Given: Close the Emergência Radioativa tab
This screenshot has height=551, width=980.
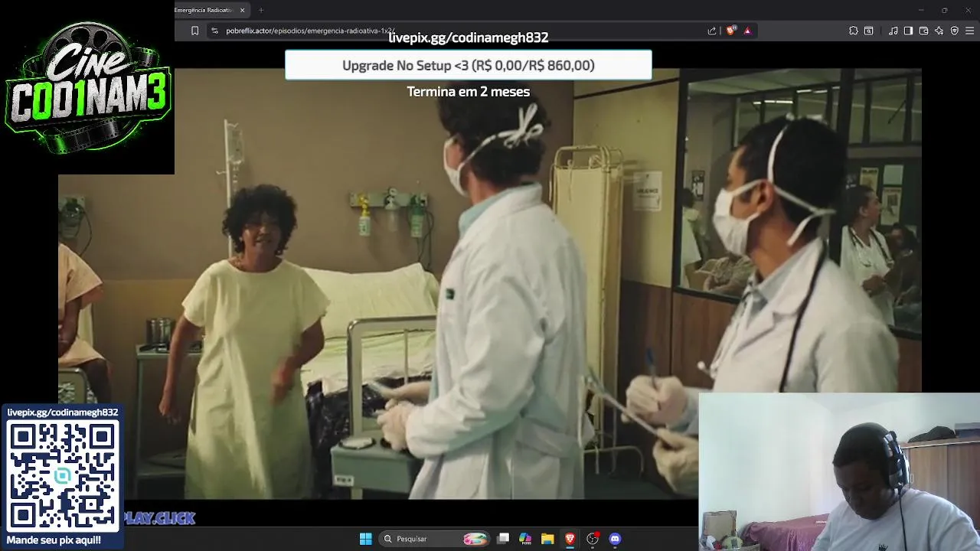Looking at the screenshot, I should pos(243,10).
